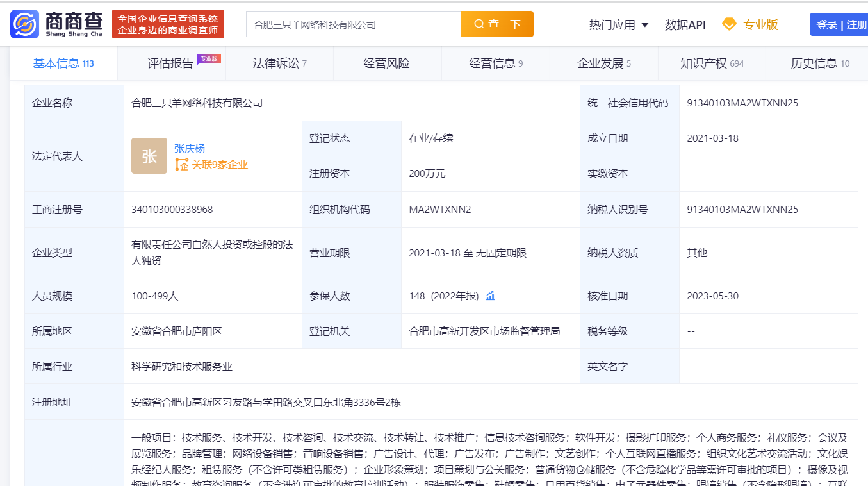Click company name 合肥三只羊网络科技有限公司 in table
The width and height of the screenshot is (868, 486).
[197, 103]
